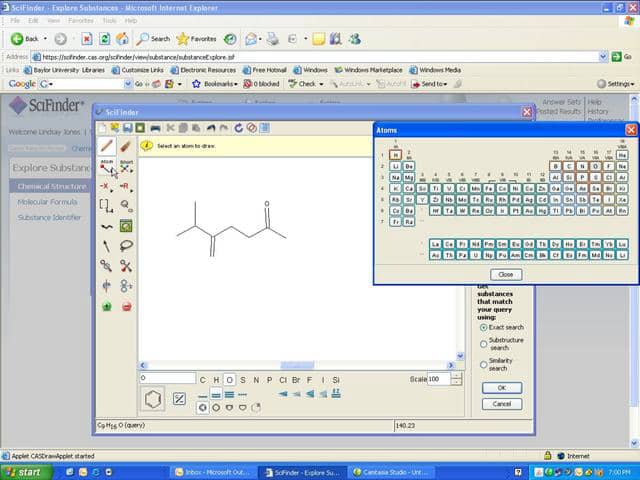Open the Shortcuts tool

pos(126,167)
